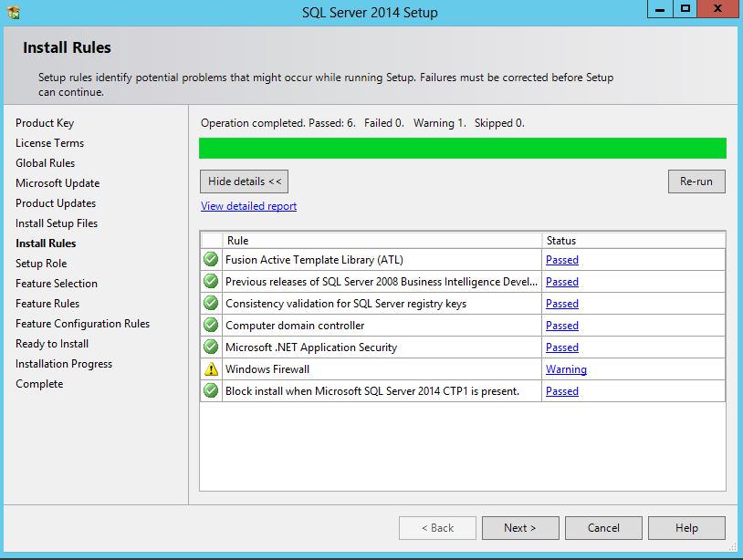Open the Warning status link for Windows Firewall
The width and height of the screenshot is (743, 560).
(566, 369)
